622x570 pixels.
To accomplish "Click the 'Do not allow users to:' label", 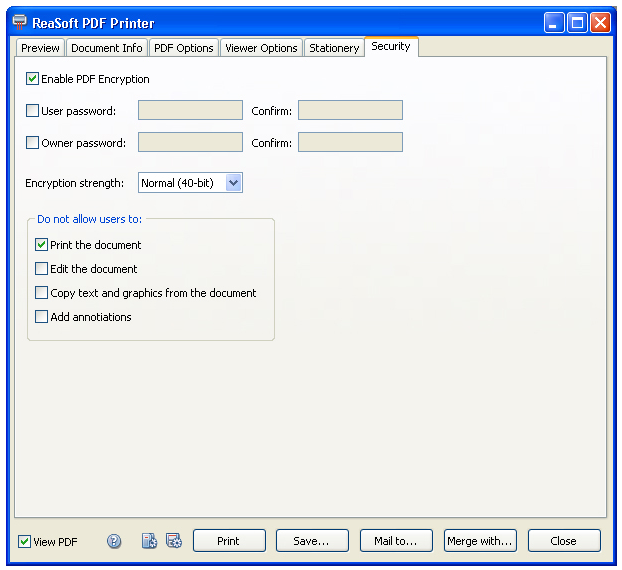I will [89, 219].
